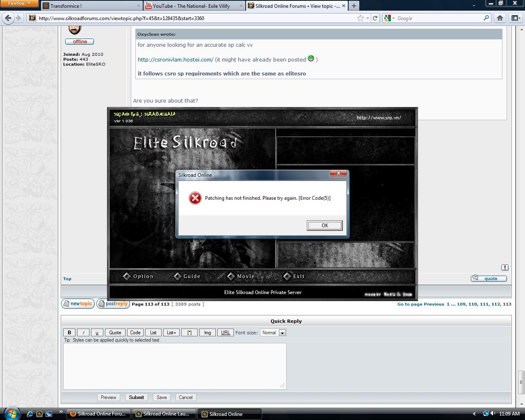The image size is (525, 420).
Task: Quote the post using the quote bubble icon
Action: [488, 278]
